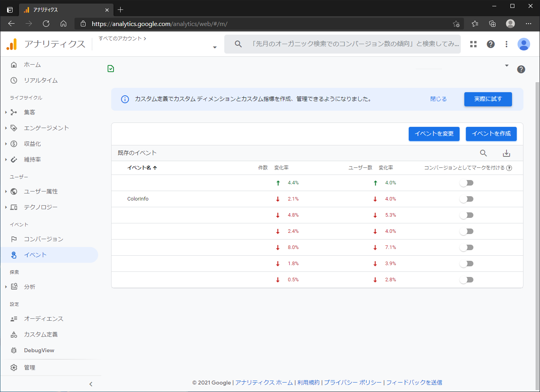Search existing events with magnifier icon
540x392 pixels.
pos(484,153)
